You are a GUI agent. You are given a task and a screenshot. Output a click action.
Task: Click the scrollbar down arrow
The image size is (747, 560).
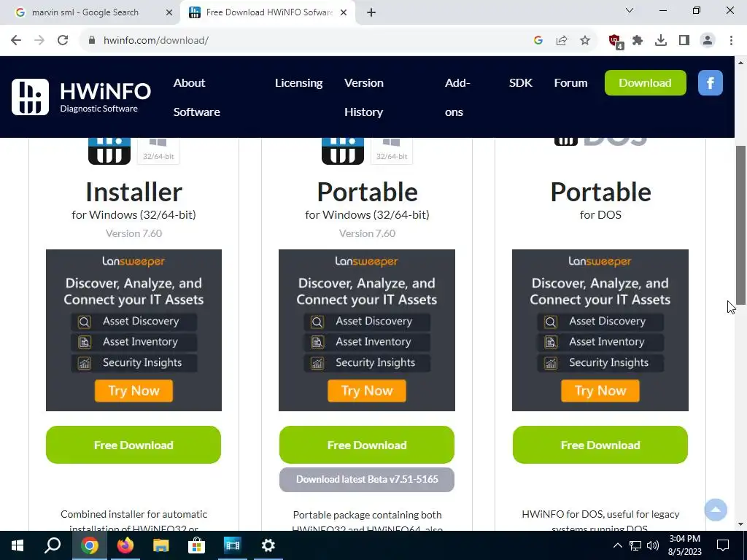pyautogui.click(x=741, y=524)
